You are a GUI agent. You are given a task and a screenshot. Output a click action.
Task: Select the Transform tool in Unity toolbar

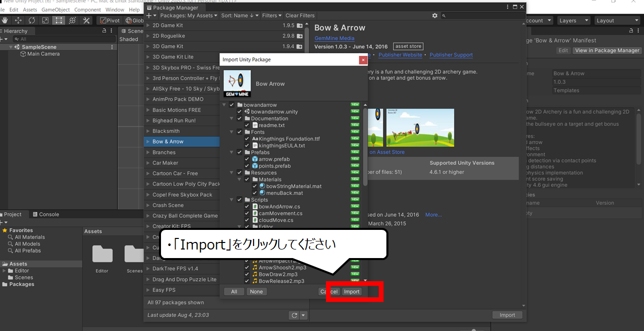pos(73,20)
